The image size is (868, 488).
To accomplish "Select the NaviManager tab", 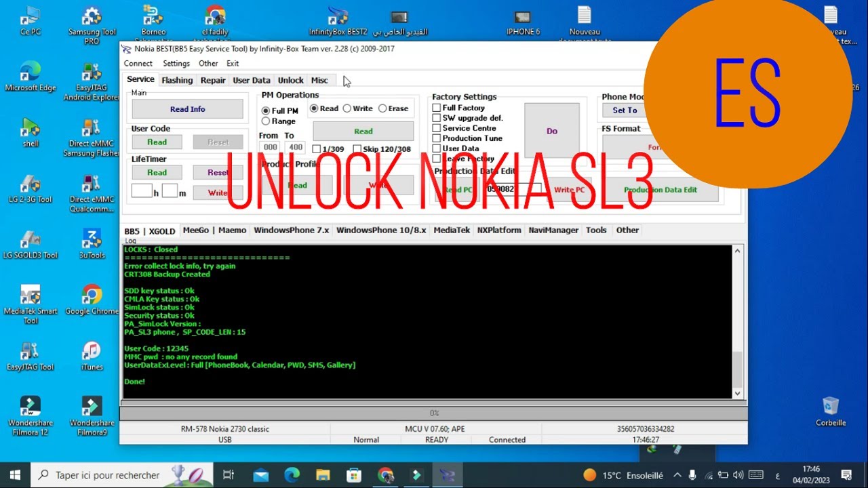I will [553, 230].
